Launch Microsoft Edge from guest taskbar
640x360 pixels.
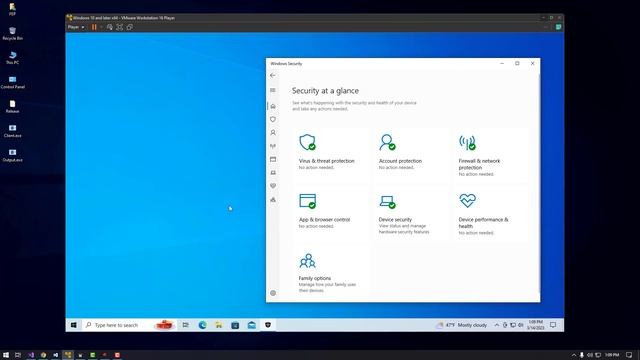(x=202, y=325)
